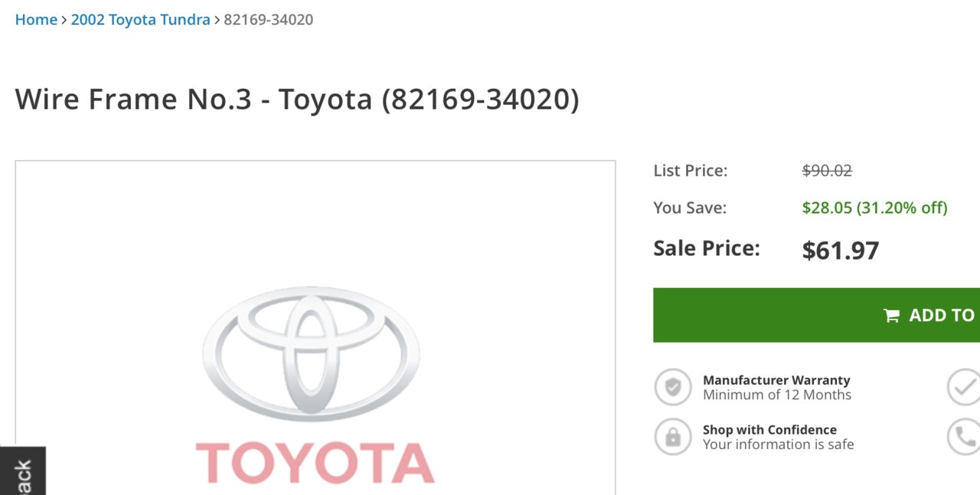Go to the Home breadcrumb link
The image size is (980, 495).
click(36, 20)
